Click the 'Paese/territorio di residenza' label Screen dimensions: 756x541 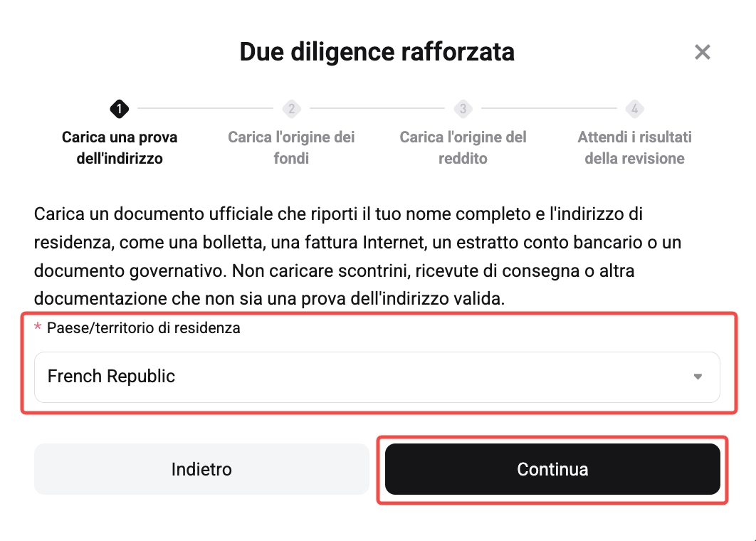pyautogui.click(x=144, y=328)
